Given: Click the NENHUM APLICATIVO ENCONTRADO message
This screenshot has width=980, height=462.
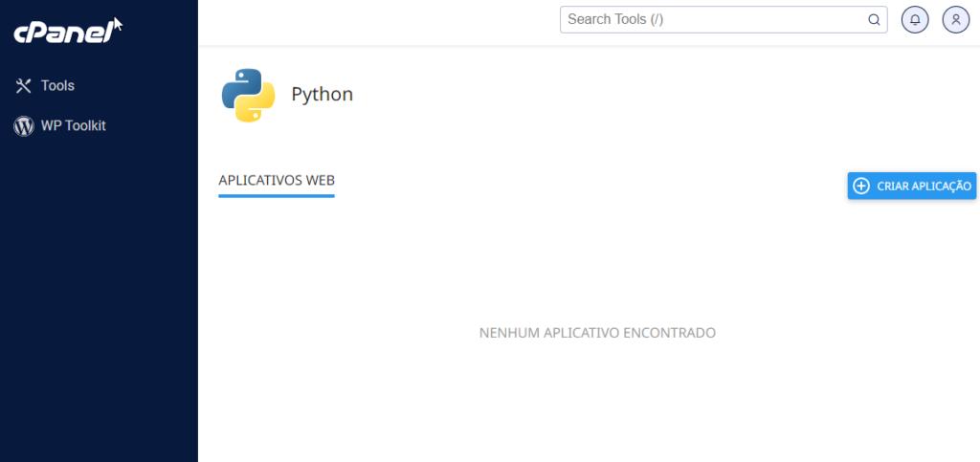Looking at the screenshot, I should [597, 333].
